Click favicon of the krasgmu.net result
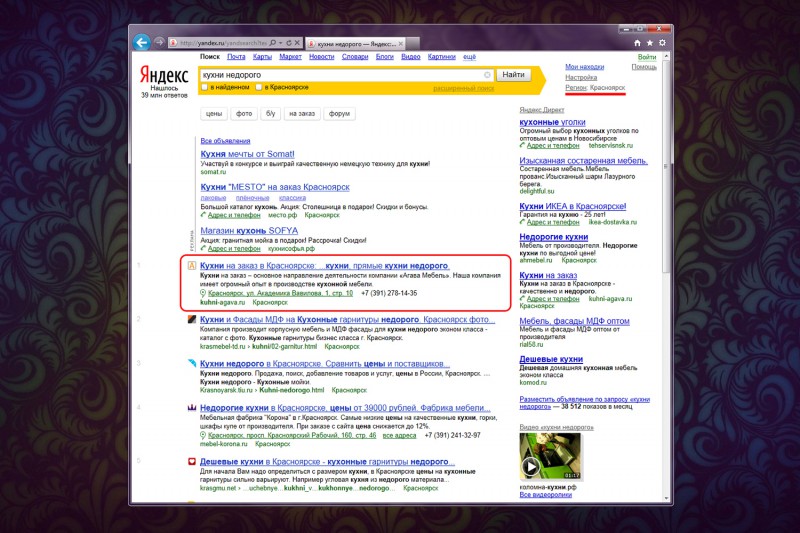Viewport: 800px width, 533px height. pyautogui.click(x=192, y=461)
